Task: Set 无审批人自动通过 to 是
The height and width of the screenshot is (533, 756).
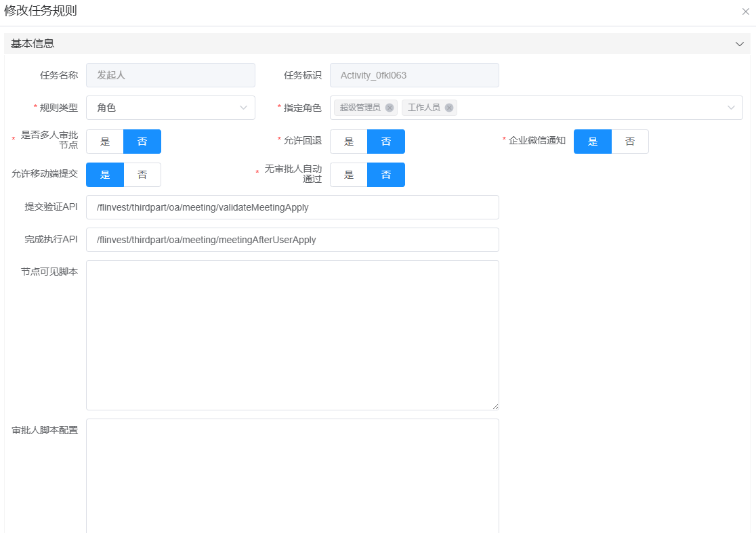Action: [x=349, y=175]
